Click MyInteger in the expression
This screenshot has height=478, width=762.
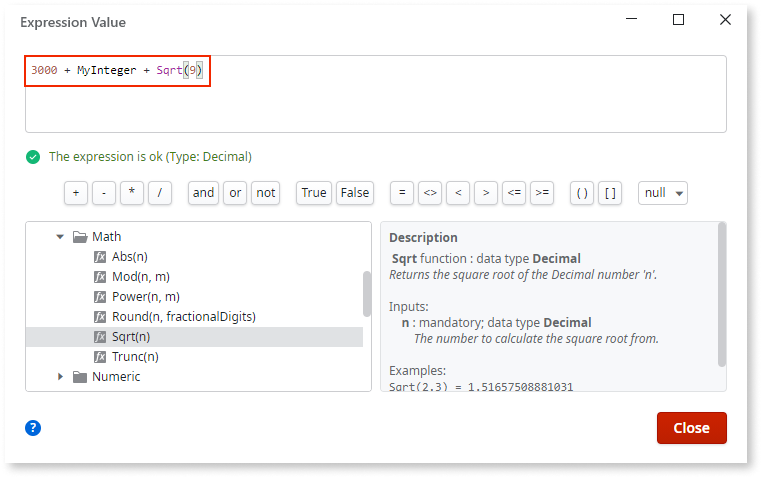pyautogui.click(x=106, y=70)
